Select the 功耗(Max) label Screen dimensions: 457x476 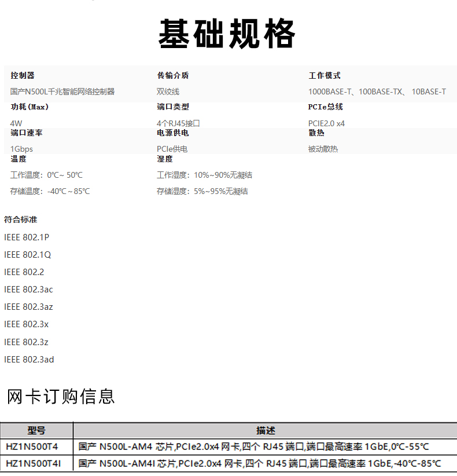coord(30,107)
